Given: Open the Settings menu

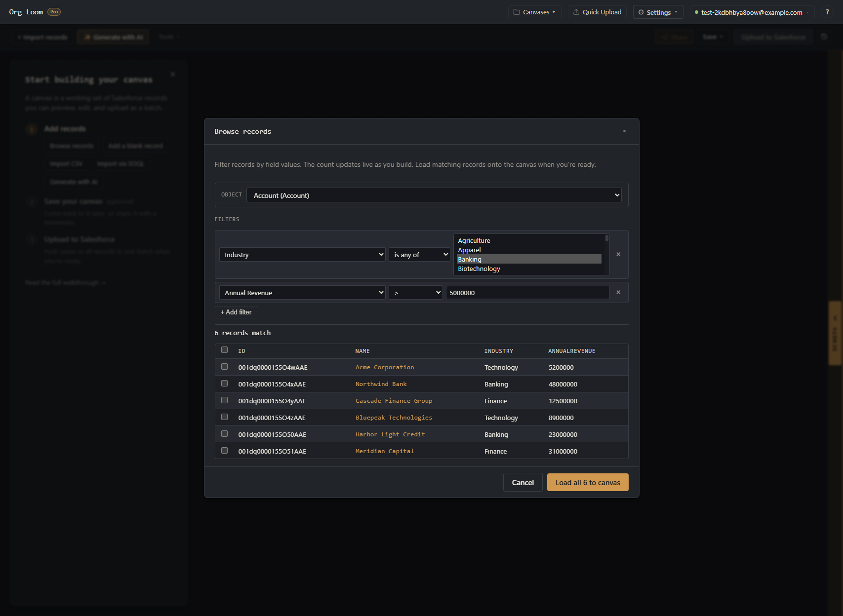Looking at the screenshot, I should tap(658, 12).
